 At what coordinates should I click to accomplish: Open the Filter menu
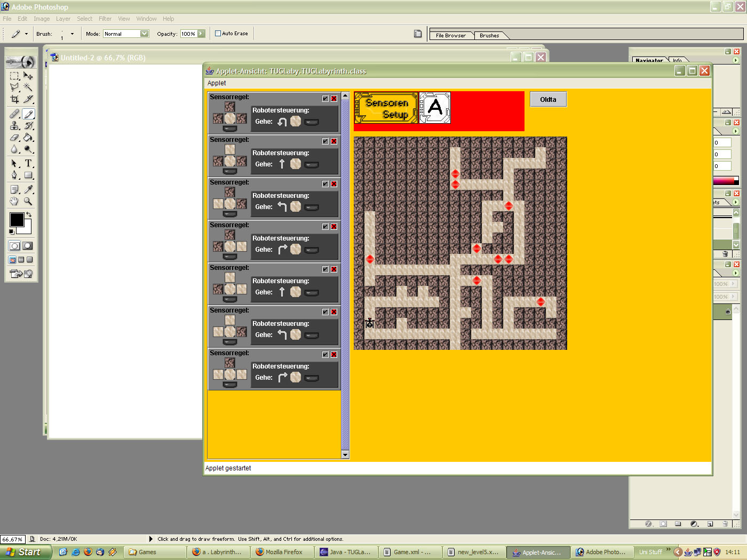pyautogui.click(x=105, y=19)
